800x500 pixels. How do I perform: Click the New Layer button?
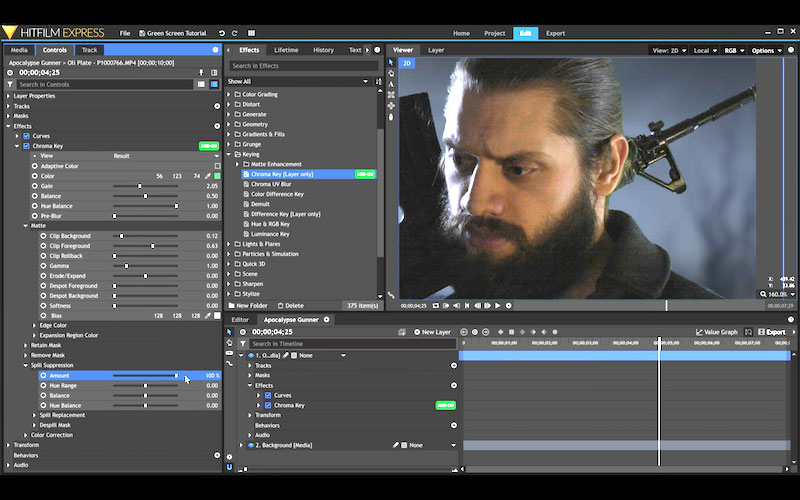[x=433, y=332]
